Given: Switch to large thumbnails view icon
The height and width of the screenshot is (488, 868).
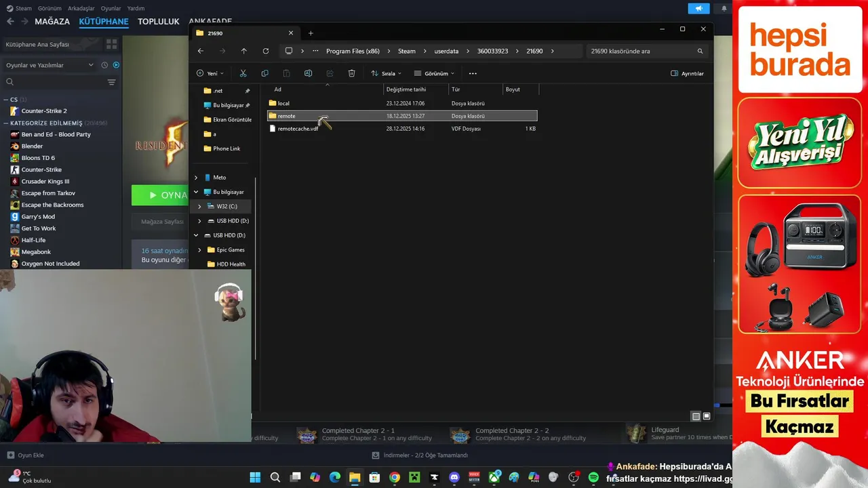Looking at the screenshot, I should (707, 416).
